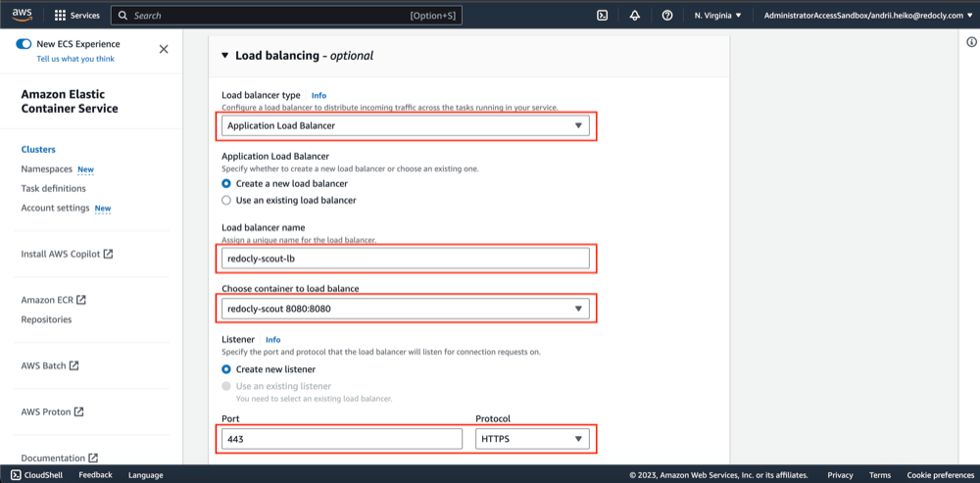Click the AWS logo home icon
This screenshot has width=980, height=483.
point(22,15)
